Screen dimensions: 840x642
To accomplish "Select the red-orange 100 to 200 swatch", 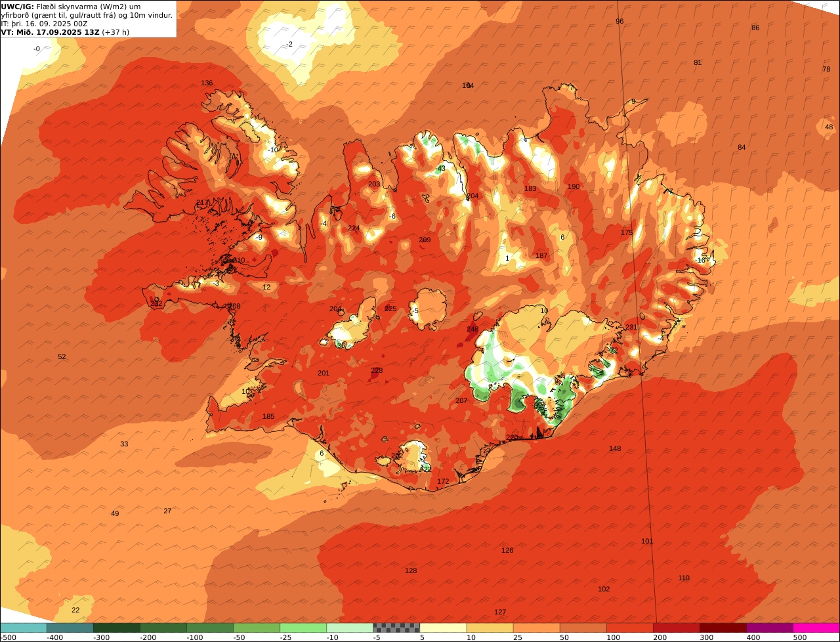I will click(629, 628).
